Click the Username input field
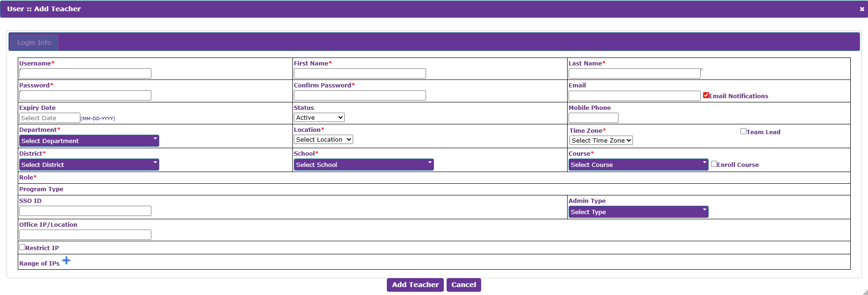Image resolution: width=868 pixels, height=295 pixels. coord(85,73)
